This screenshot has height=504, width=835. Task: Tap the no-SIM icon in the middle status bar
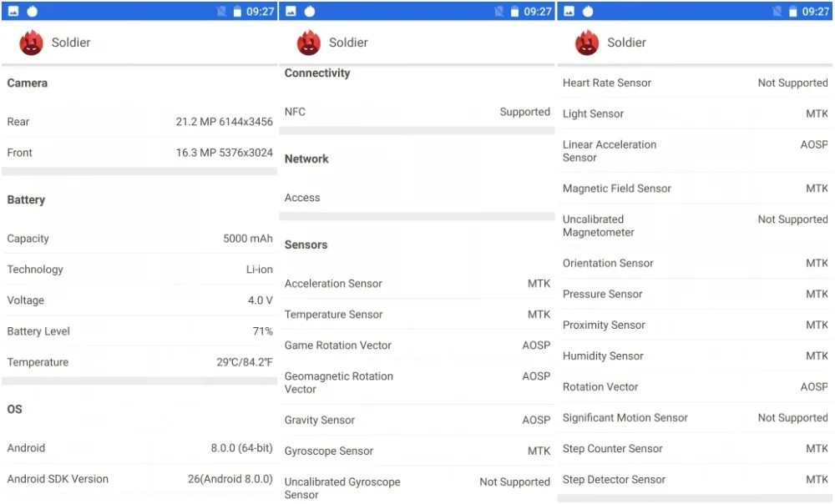[499, 12]
